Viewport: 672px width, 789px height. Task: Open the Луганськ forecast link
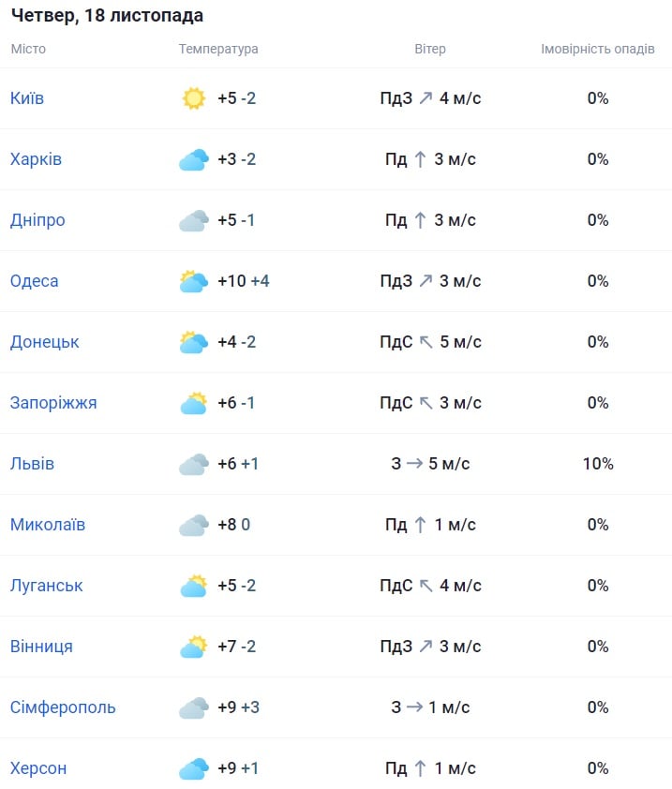(x=47, y=586)
